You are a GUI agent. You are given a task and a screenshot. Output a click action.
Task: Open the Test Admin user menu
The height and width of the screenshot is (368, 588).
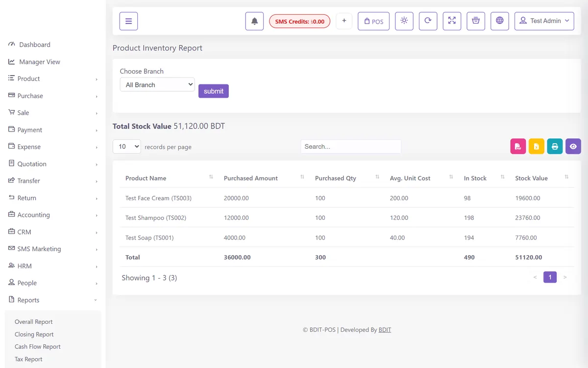click(544, 21)
